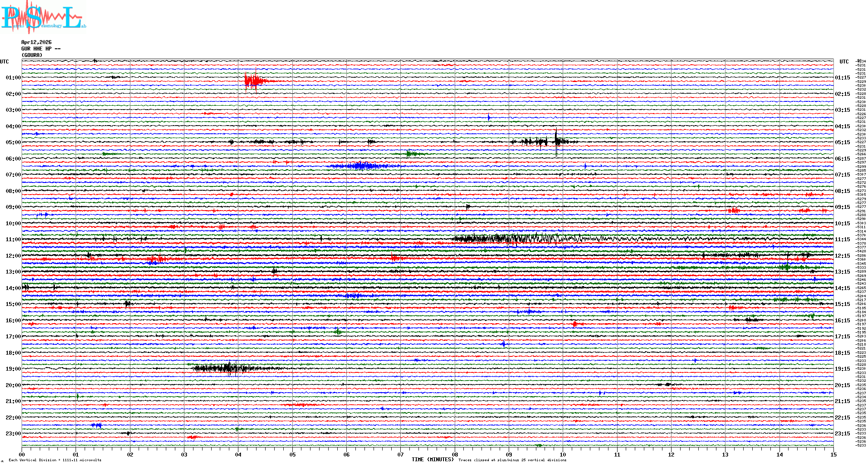
Task: Click the 05:00 UTC label on left axis
Action: [13, 142]
